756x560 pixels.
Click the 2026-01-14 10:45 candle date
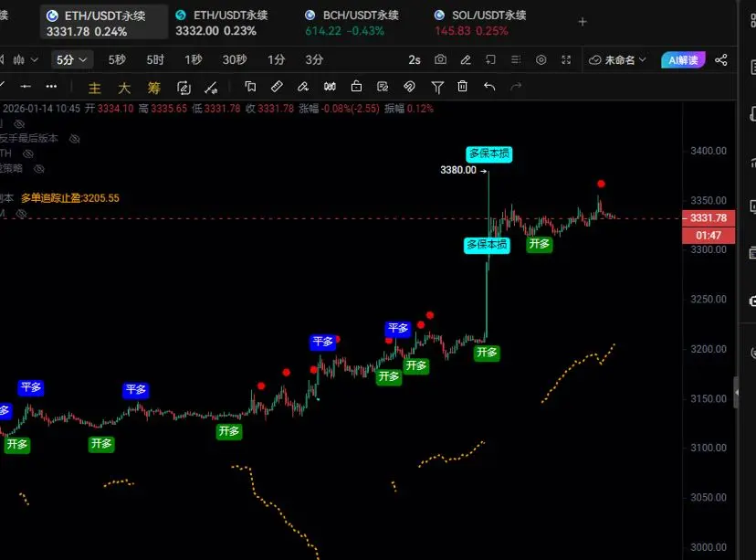coord(41,109)
